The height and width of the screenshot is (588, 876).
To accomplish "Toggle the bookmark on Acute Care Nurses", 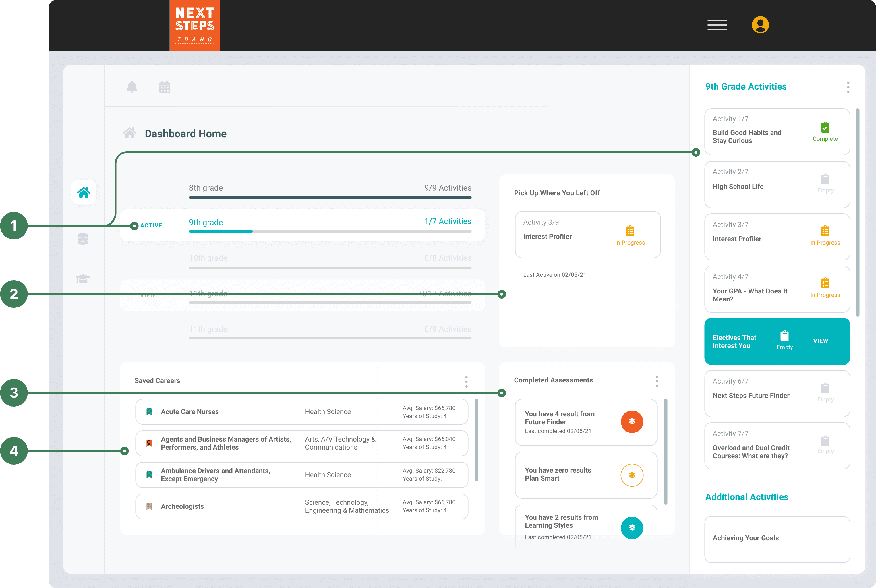I will [x=149, y=412].
